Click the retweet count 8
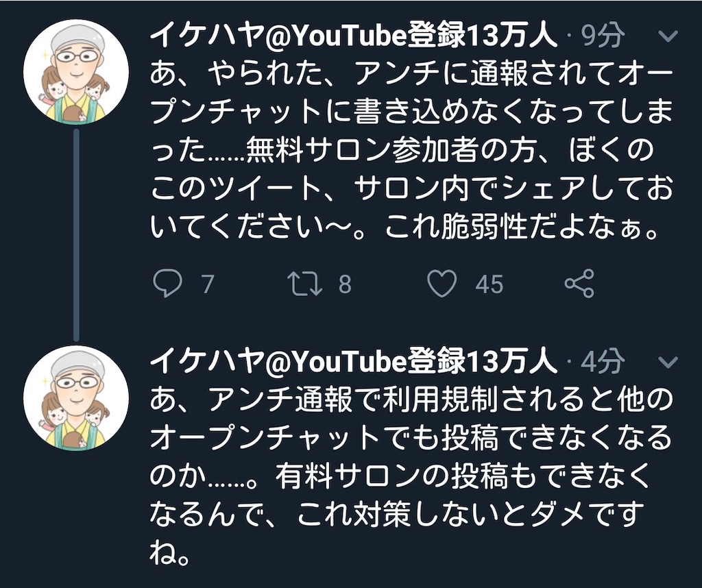Viewport: 702px width, 588px height. 344,284
